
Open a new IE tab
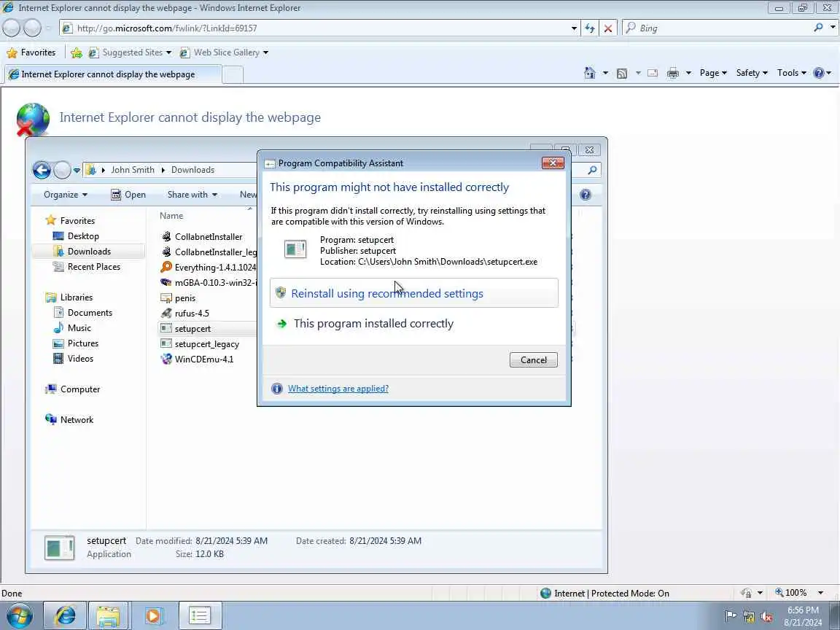point(233,74)
